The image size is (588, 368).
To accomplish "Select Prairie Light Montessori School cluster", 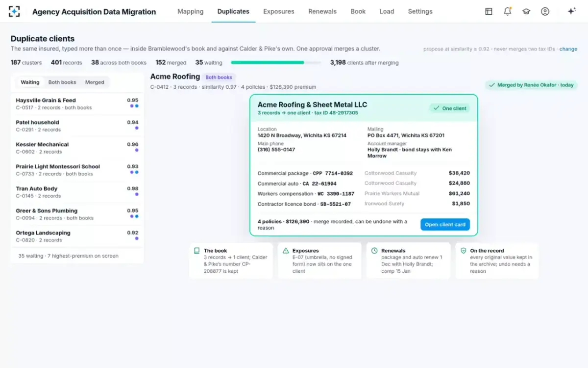I will pos(77,170).
